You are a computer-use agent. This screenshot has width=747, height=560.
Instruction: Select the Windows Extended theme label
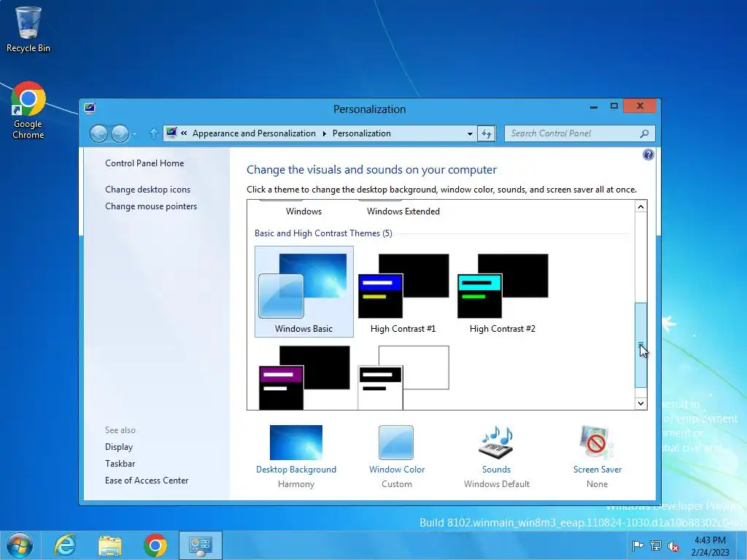(x=403, y=211)
